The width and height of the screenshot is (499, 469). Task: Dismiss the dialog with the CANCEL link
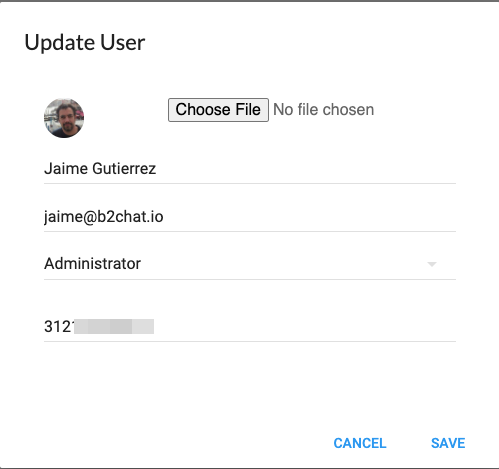pos(360,443)
